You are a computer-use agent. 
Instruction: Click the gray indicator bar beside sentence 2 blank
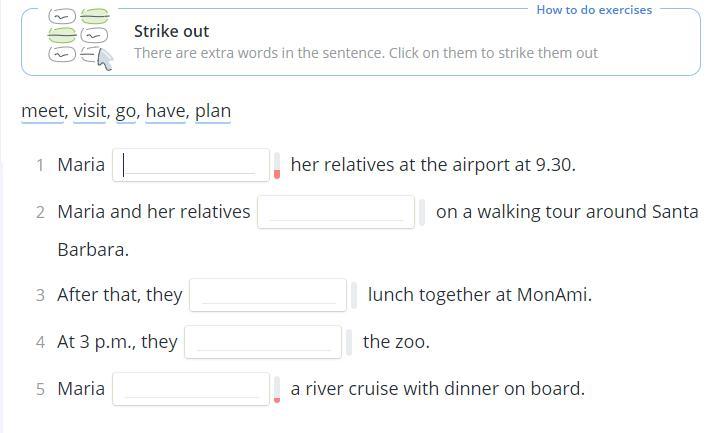pyautogui.click(x=422, y=212)
